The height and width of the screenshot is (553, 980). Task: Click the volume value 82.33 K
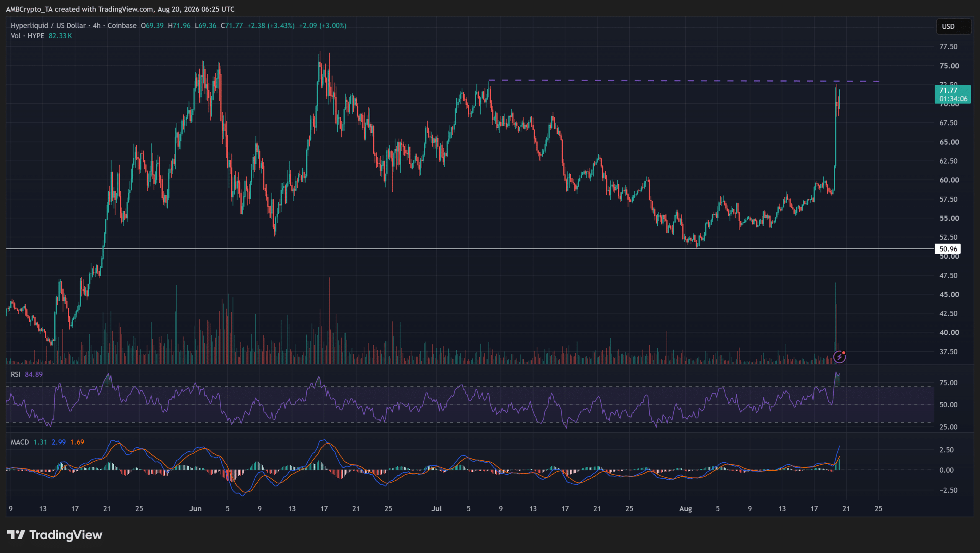click(x=60, y=36)
